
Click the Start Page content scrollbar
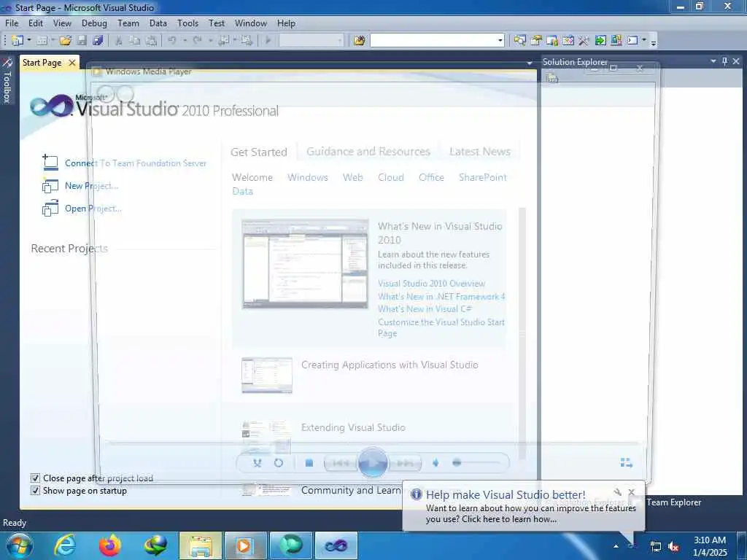coord(522,333)
